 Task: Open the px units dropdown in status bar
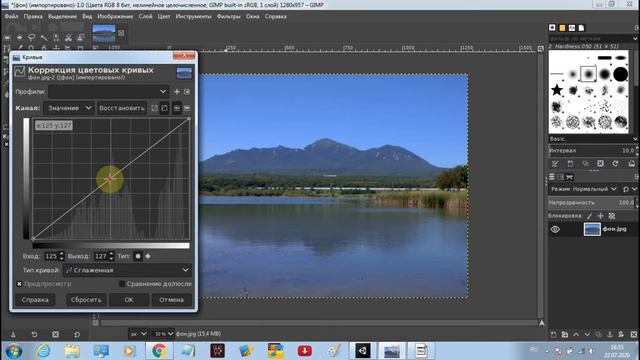[x=138, y=334]
